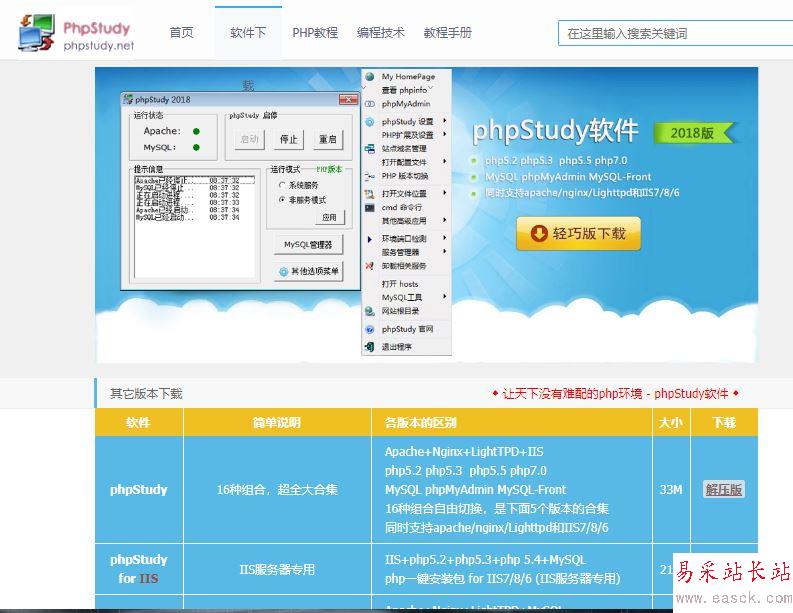Select the 非服务模式 radio button
793x613 pixels.
pos(282,200)
